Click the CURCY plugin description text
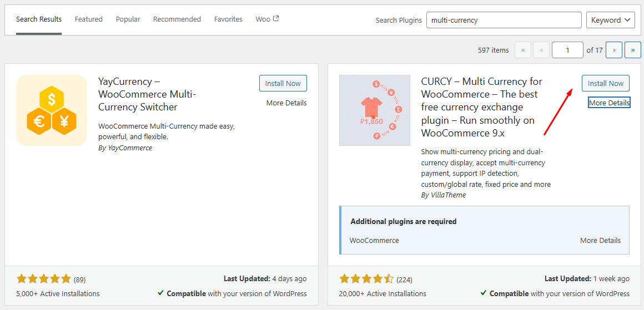This screenshot has height=310, width=644. point(486,167)
